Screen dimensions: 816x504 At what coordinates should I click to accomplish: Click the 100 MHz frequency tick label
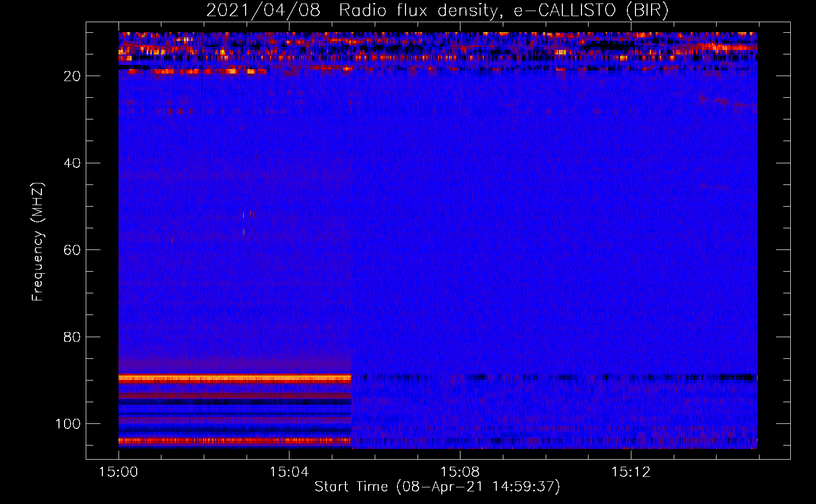tap(68, 424)
